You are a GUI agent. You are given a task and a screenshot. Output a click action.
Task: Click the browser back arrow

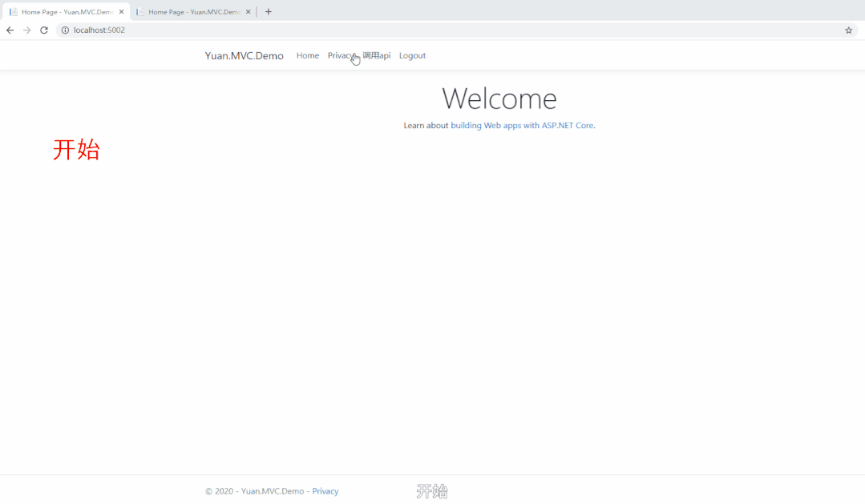click(x=10, y=30)
